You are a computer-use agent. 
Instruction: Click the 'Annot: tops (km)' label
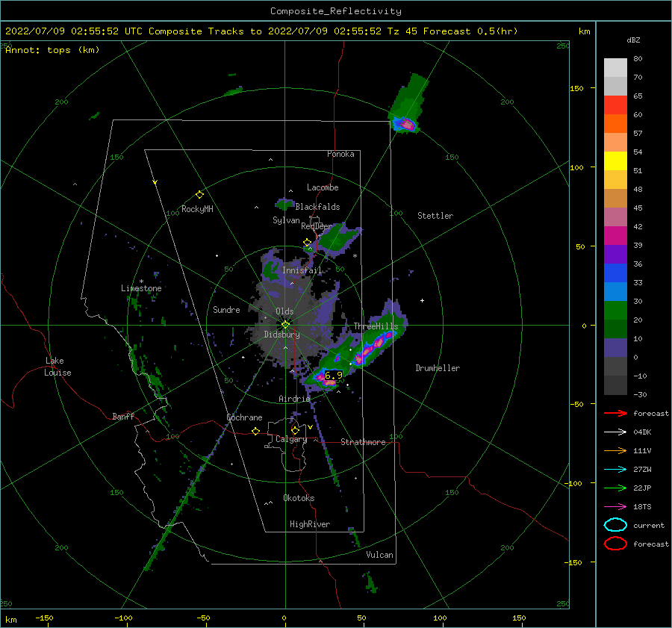[x=53, y=50]
